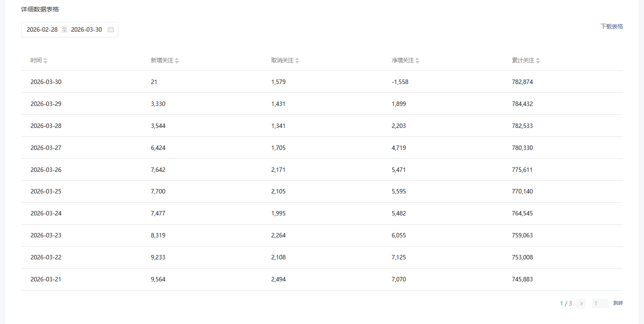Click cumulative value 745,883
The width and height of the screenshot is (644, 324).
pos(522,279)
